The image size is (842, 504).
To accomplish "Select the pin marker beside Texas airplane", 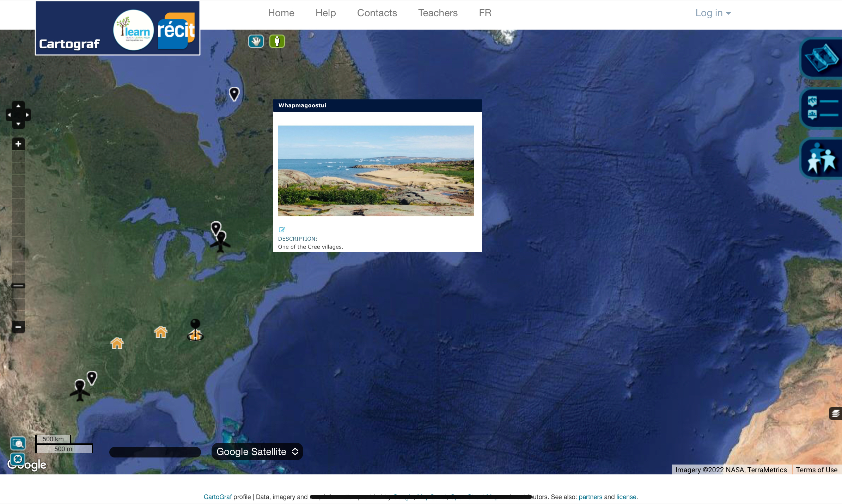I will (92, 378).
